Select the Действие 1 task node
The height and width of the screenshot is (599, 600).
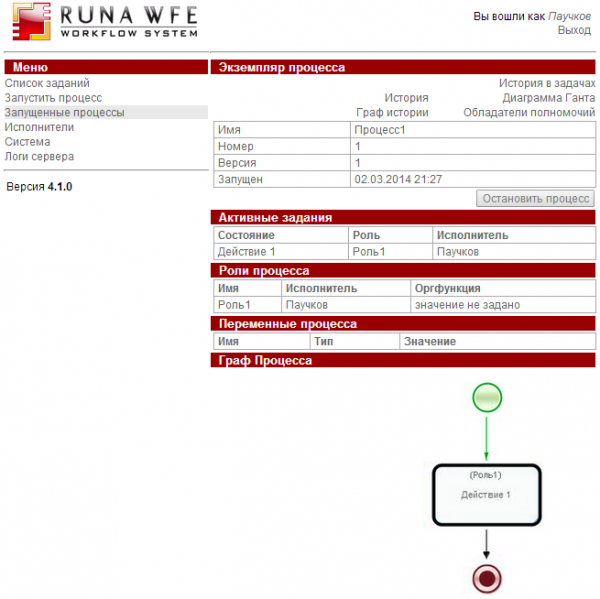[486, 494]
